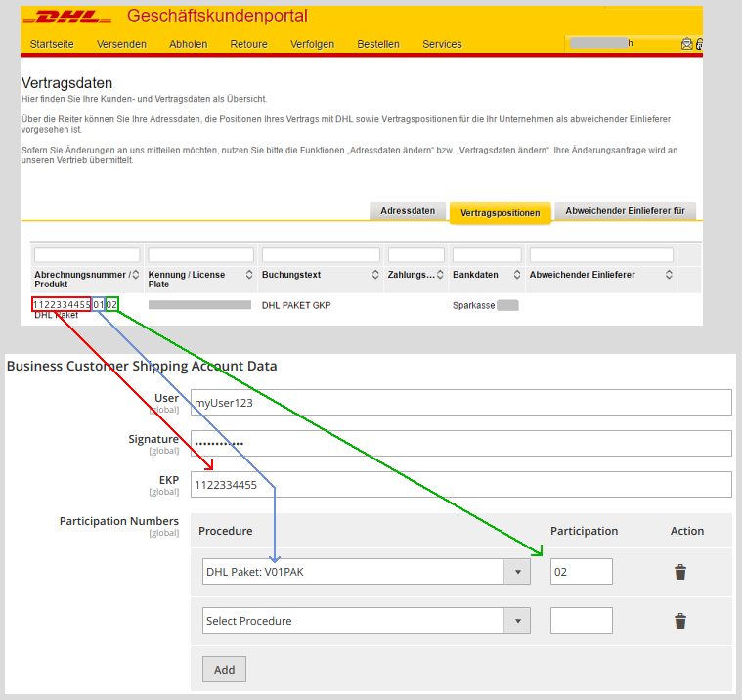The height and width of the screenshot is (700, 742).
Task: Click the Kennung / License Plate filter input
Action: point(200,255)
